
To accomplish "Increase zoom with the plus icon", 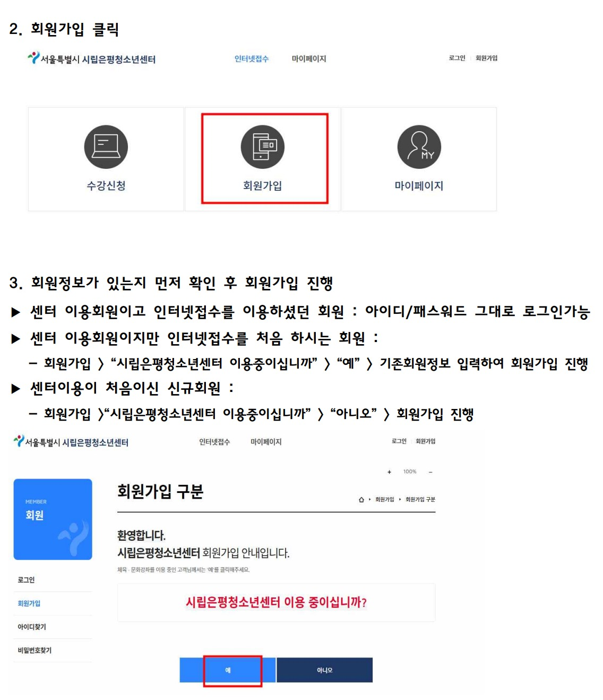I will pyautogui.click(x=389, y=472).
